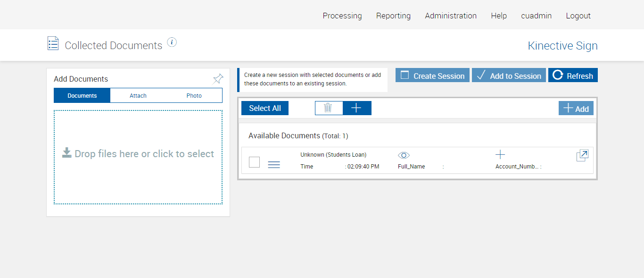The width and height of the screenshot is (644, 278).
Task: Open the Administration menu
Action: 451,16
